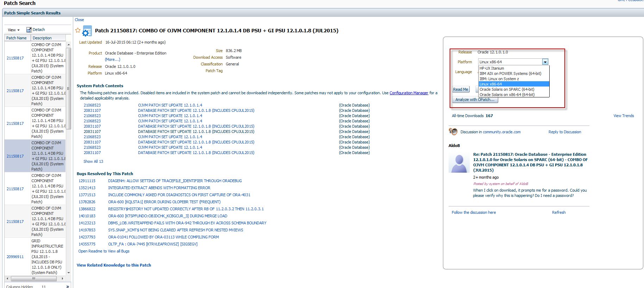The image size is (644, 288).
Task: Click Reply to Discussion
Action: [565, 132]
